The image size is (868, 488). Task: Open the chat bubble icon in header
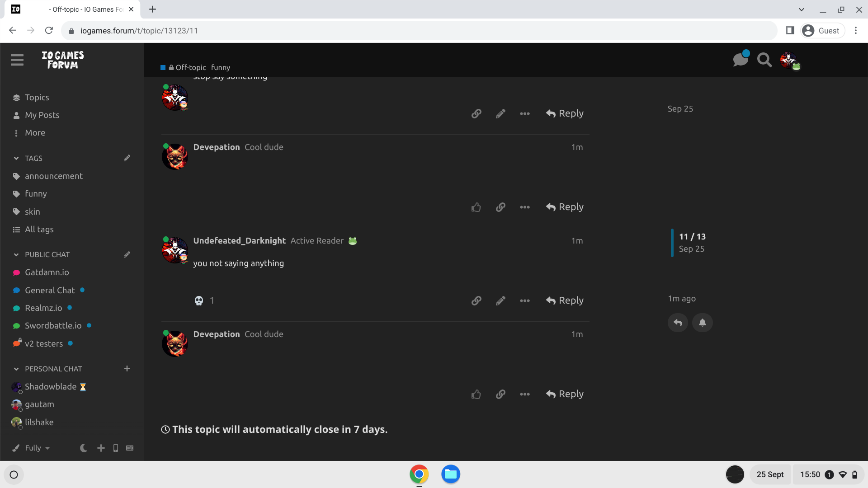tap(740, 60)
